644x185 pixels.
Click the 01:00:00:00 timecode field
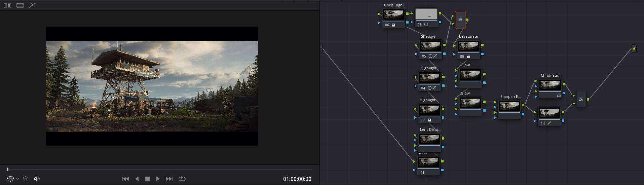pyautogui.click(x=297, y=179)
